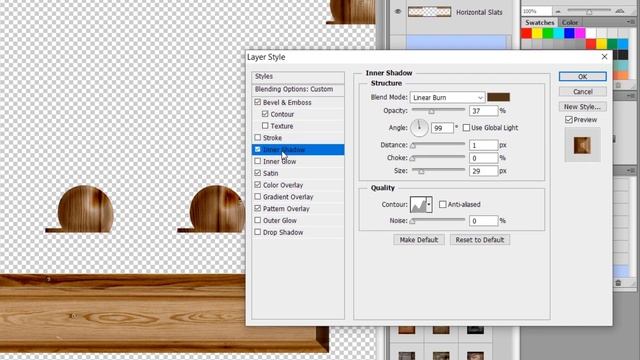The image size is (640, 360).
Task: Adjust the Opacity slider handle
Action: (x=431, y=111)
